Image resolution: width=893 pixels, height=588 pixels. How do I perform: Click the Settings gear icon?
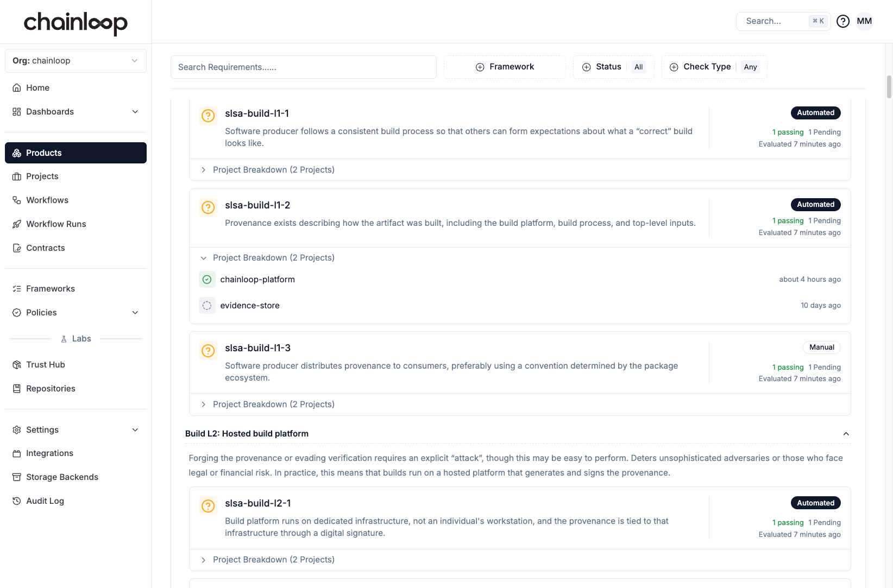(x=17, y=430)
